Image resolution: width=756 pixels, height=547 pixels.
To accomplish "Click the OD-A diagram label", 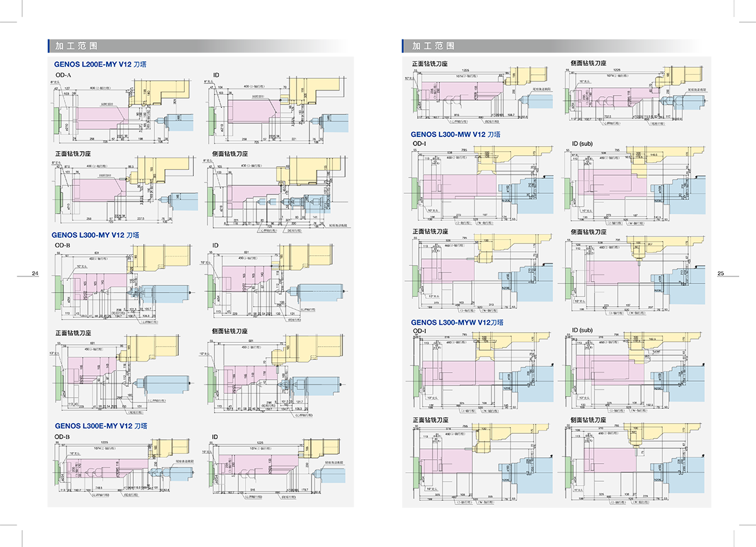I will pos(63,76).
